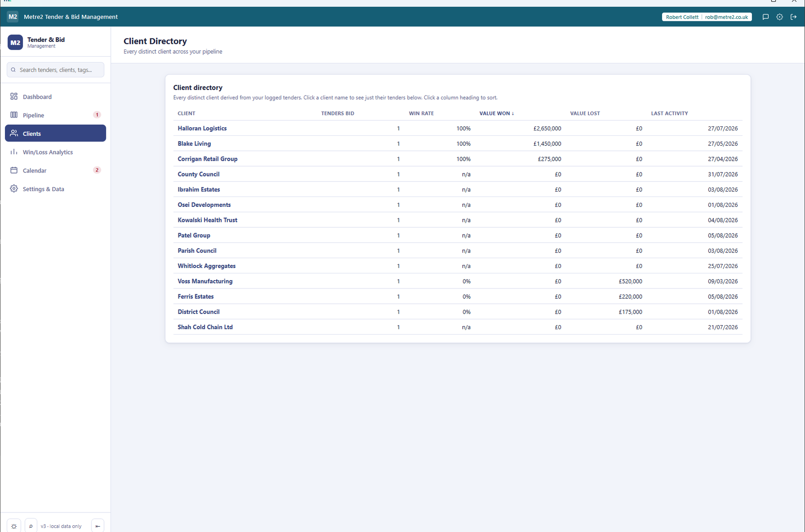Select the Clients navigation item
This screenshot has height=532, width=805.
55,133
